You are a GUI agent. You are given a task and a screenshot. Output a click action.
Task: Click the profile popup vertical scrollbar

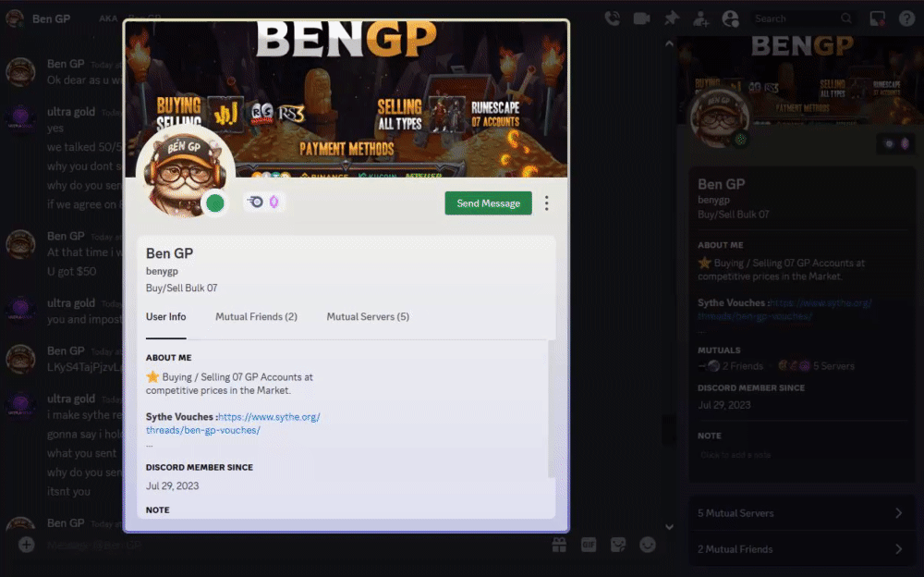[551, 409]
